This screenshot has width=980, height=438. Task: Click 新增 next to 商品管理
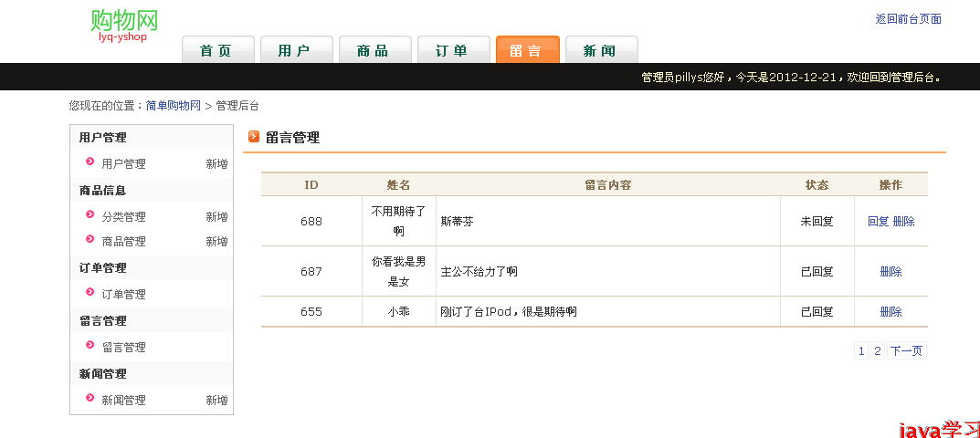(216, 241)
